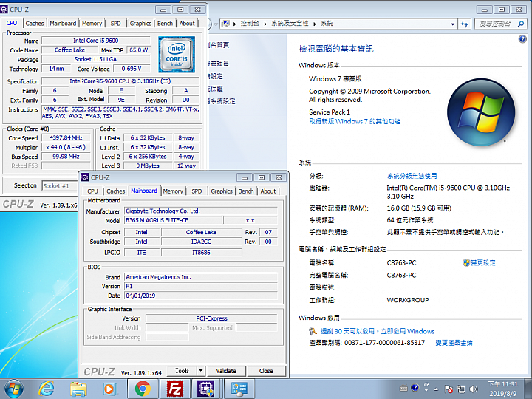Click the C8763-PC computer name text
This screenshot has width=532, height=399.
click(x=401, y=262)
